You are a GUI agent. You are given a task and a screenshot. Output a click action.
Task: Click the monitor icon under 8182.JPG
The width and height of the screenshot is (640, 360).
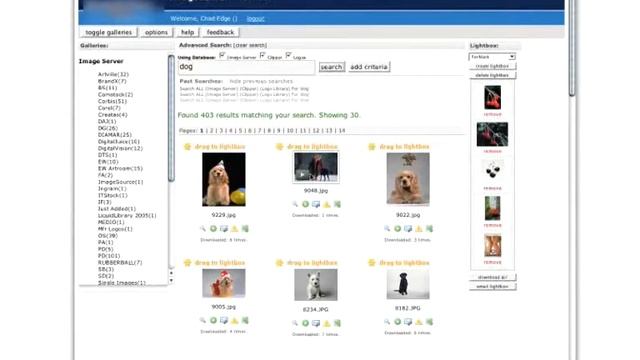pos(408,322)
